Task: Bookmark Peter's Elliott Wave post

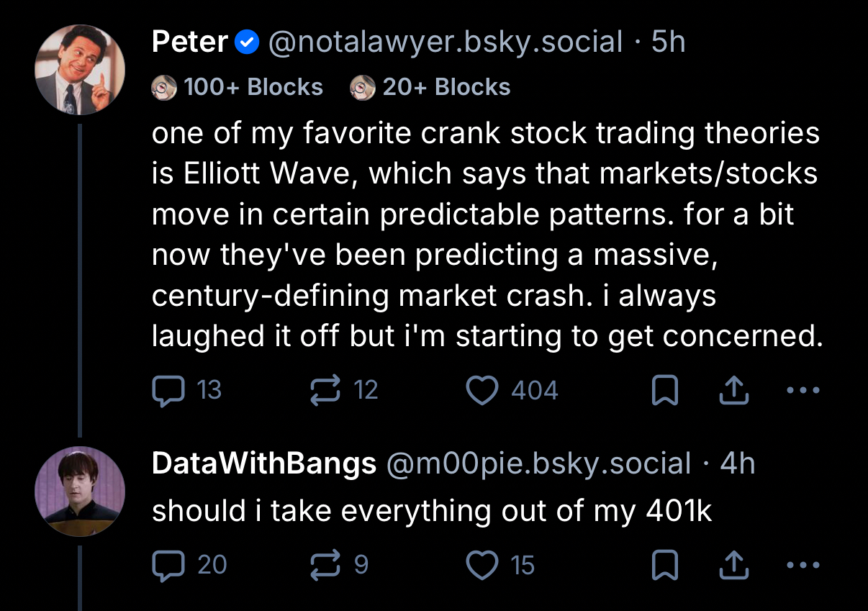Action: [664, 391]
